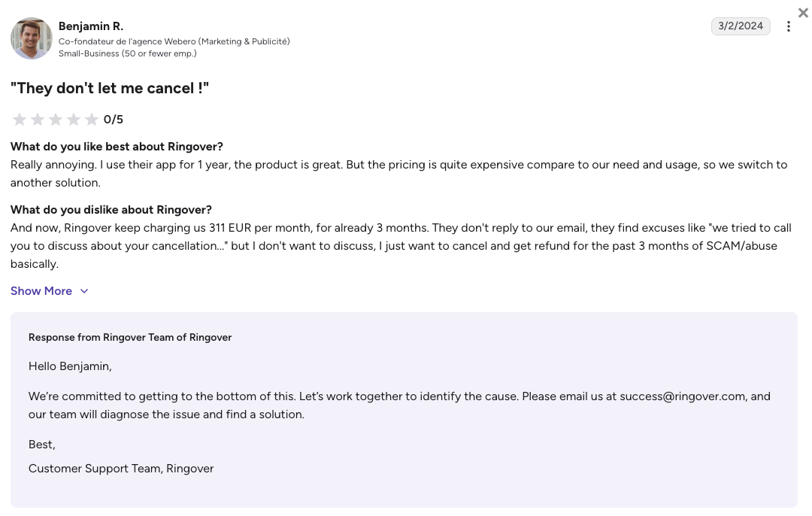Click the third rating star
Image resolution: width=812 pixels, height=516 pixels.
coord(56,120)
